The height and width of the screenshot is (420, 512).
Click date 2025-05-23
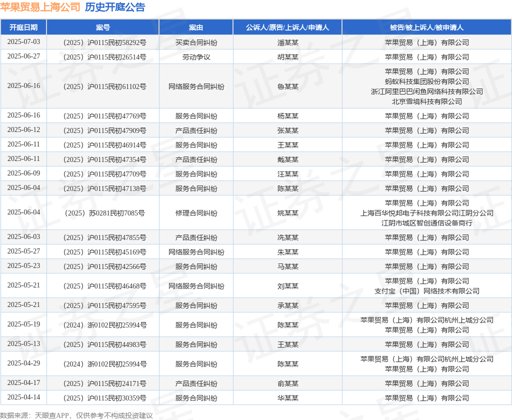click(x=23, y=266)
